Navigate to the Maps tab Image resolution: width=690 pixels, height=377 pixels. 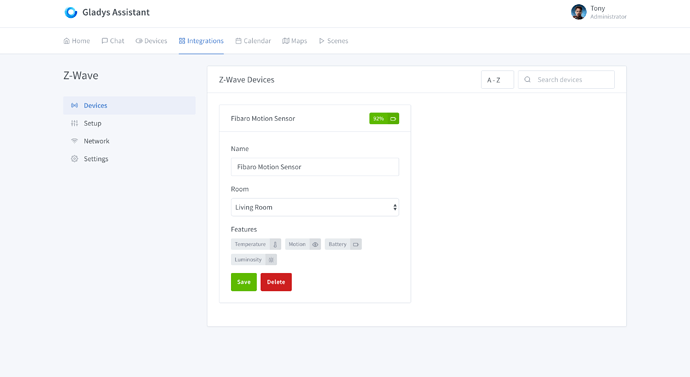click(294, 41)
